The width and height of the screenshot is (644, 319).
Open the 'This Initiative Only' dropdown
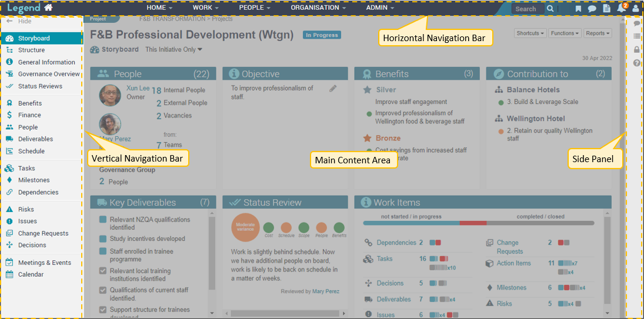(x=173, y=49)
